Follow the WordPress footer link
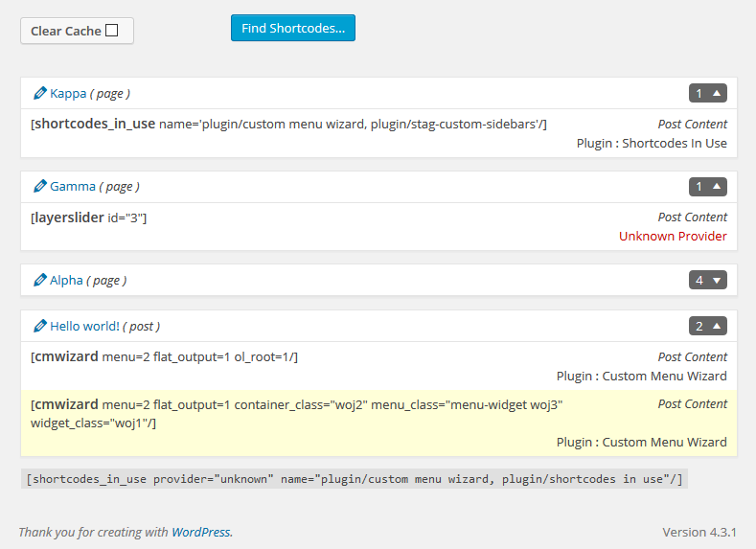 tap(201, 532)
